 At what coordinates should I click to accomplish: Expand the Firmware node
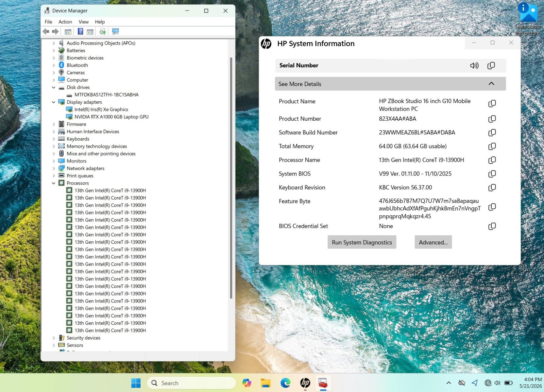point(53,124)
